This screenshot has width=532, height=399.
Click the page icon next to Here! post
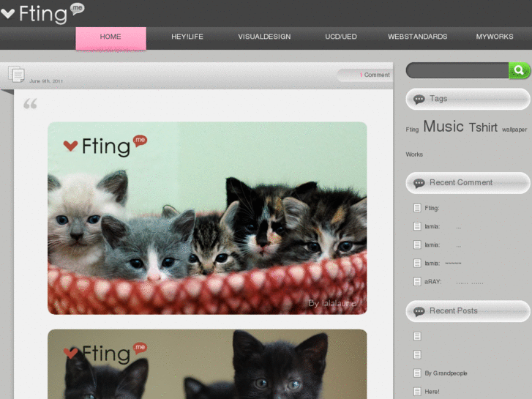pyautogui.click(x=417, y=392)
